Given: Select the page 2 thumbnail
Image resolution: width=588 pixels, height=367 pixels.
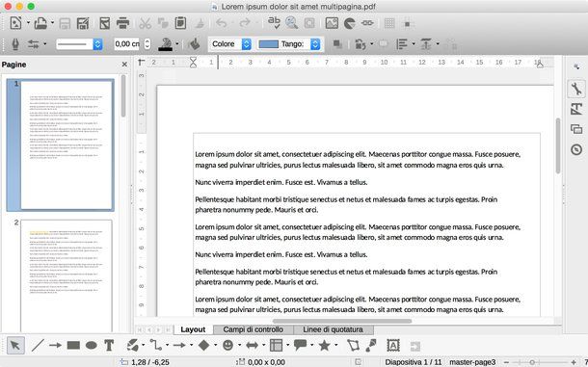Looking at the screenshot, I should [66, 275].
